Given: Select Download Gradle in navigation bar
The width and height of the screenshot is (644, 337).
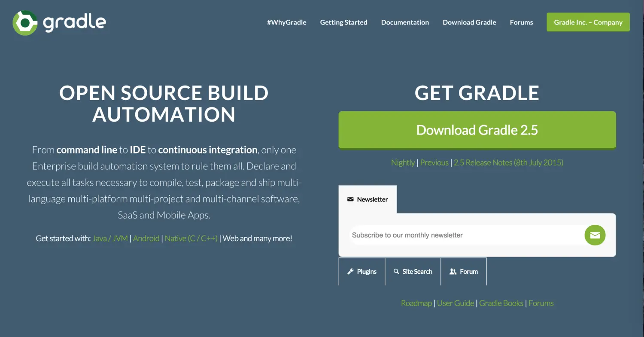Looking at the screenshot, I should (469, 22).
